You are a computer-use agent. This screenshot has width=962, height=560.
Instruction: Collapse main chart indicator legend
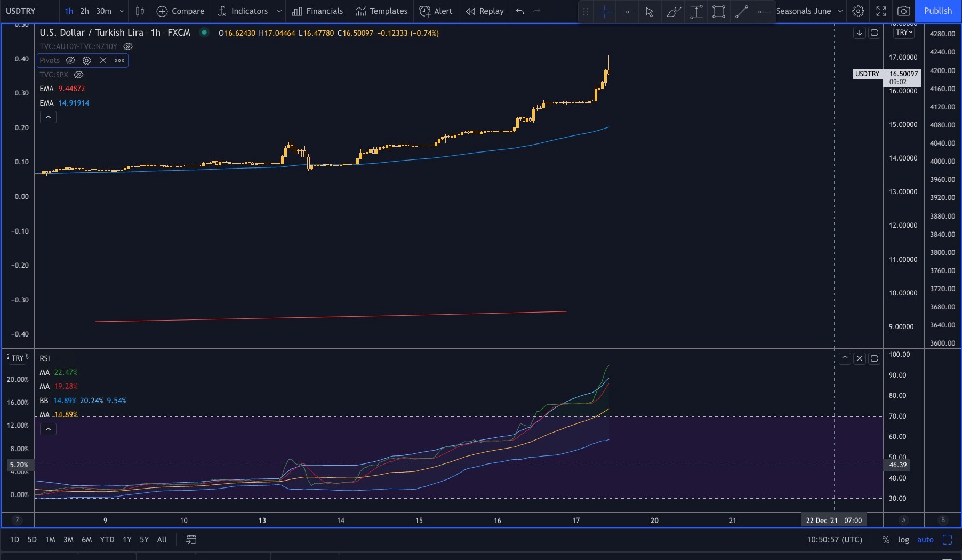(48, 117)
